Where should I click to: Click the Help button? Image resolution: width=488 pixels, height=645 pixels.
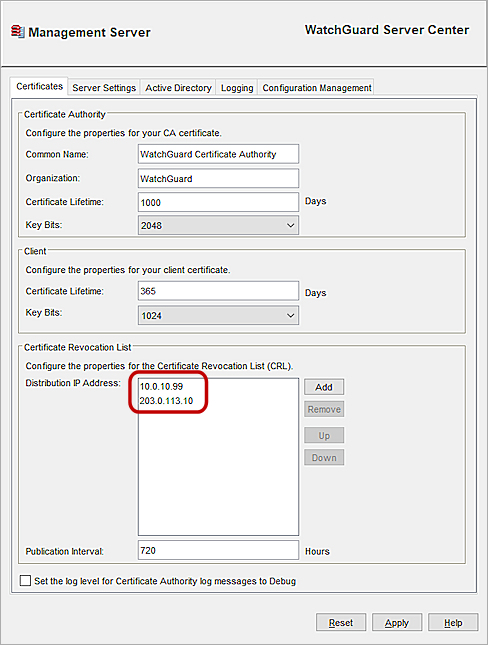[453, 623]
